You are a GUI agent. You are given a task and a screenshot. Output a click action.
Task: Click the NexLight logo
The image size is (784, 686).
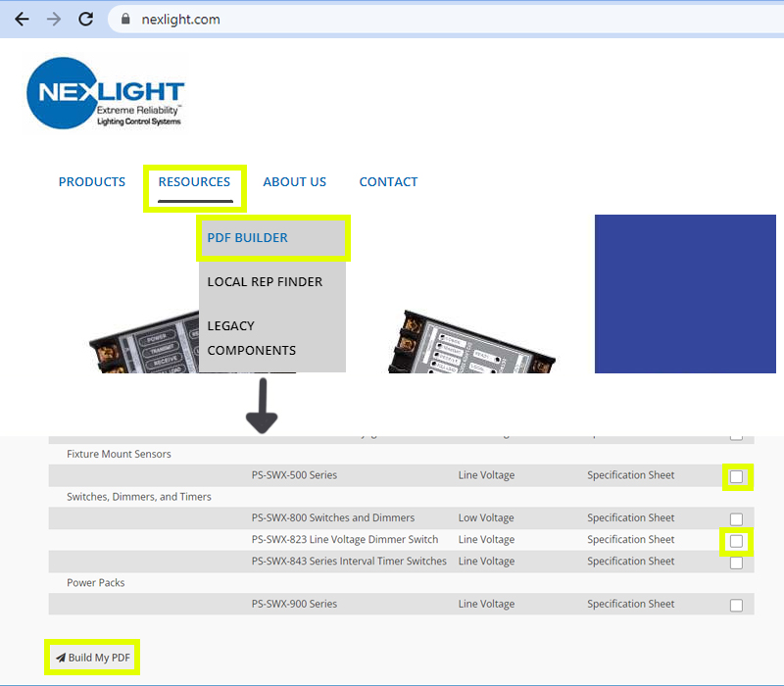106,94
